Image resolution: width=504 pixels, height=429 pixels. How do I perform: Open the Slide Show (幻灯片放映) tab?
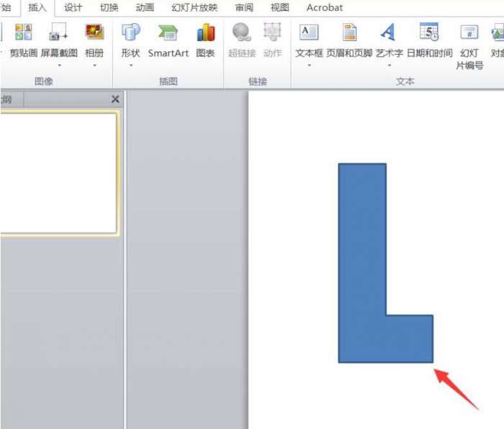point(194,7)
